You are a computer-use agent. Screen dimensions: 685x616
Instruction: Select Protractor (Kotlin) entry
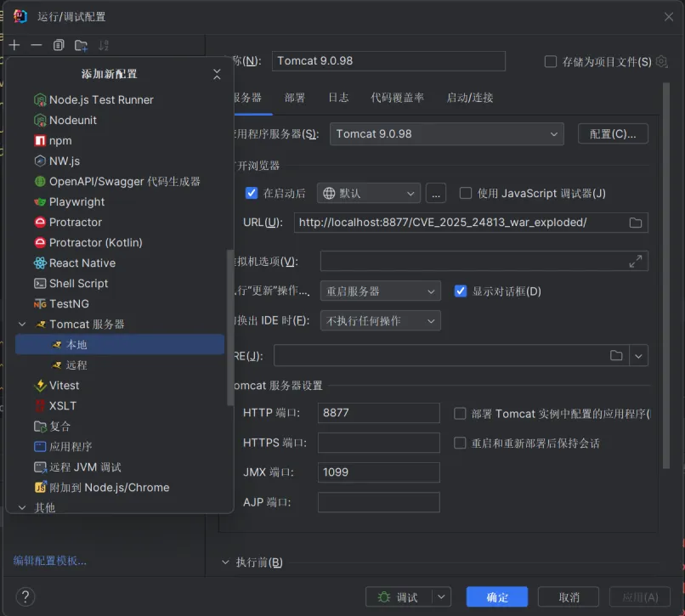coord(120,242)
